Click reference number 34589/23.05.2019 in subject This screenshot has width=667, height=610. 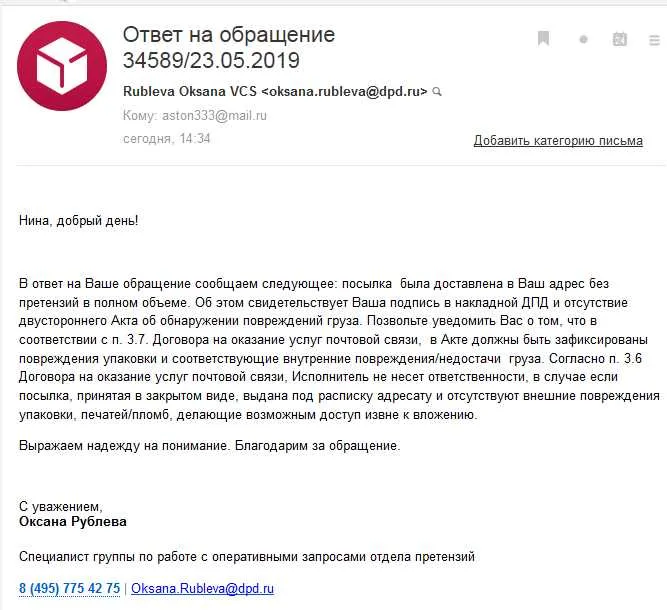point(211,60)
